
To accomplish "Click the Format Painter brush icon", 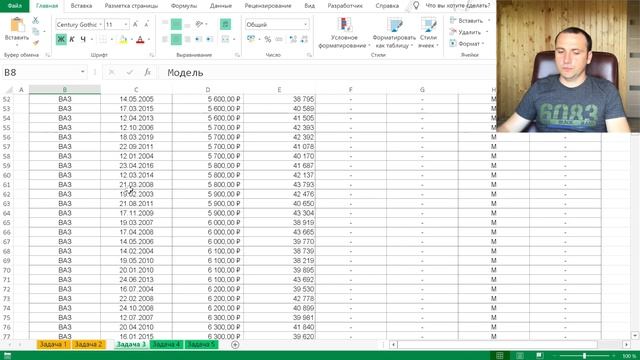I will coord(36,42).
